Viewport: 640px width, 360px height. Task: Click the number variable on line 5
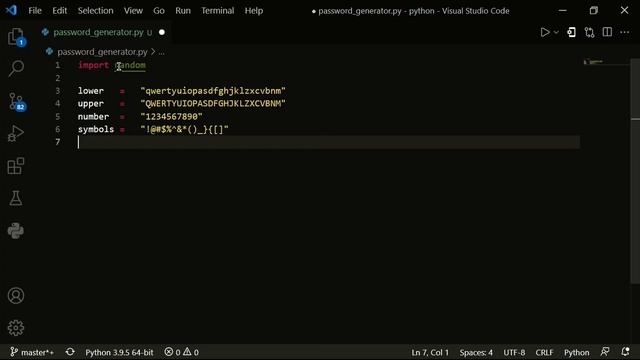point(93,117)
